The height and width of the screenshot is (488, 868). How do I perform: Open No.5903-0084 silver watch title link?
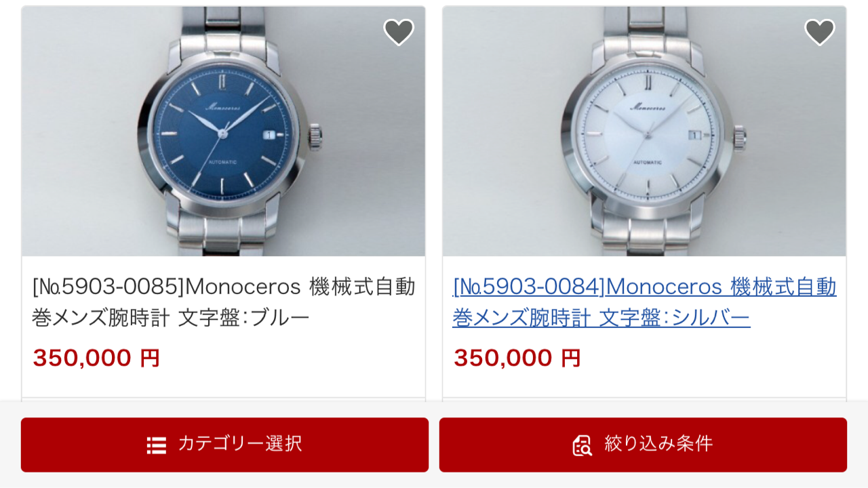click(644, 302)
